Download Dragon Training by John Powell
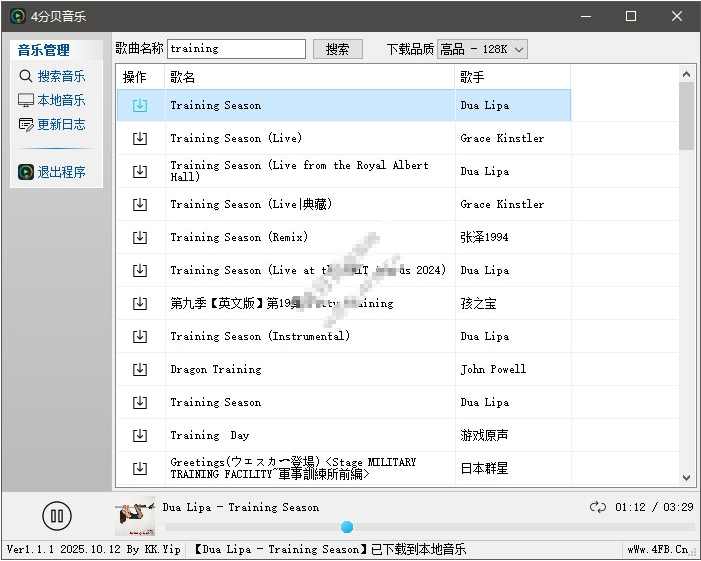Image resolution: width=701 pixels, height=561 pixels. (x=140, y=369)
